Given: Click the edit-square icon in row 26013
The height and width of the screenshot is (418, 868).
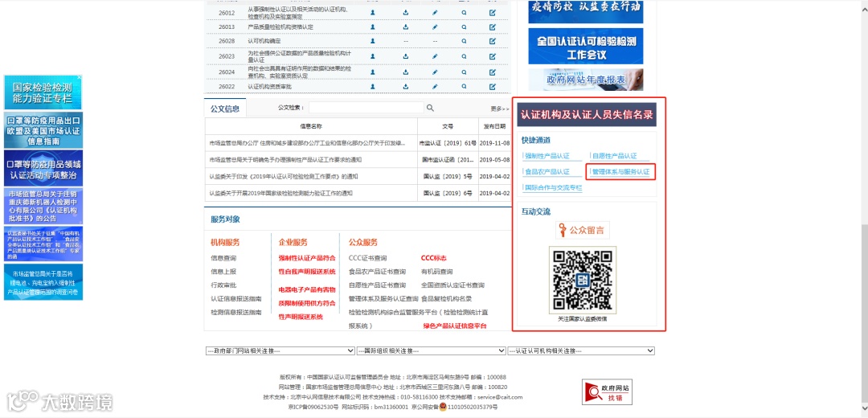Looking at the screenshot, I should tap(493, 26).
